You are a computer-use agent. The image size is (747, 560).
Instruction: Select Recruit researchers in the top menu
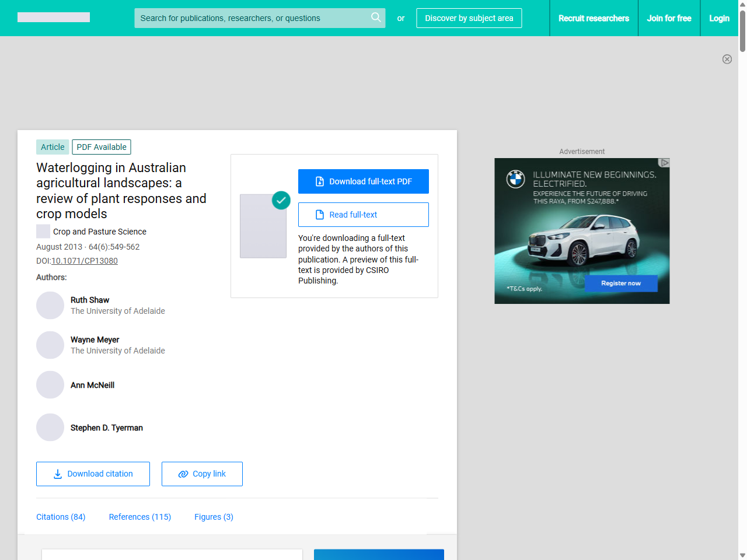point(594,18)
